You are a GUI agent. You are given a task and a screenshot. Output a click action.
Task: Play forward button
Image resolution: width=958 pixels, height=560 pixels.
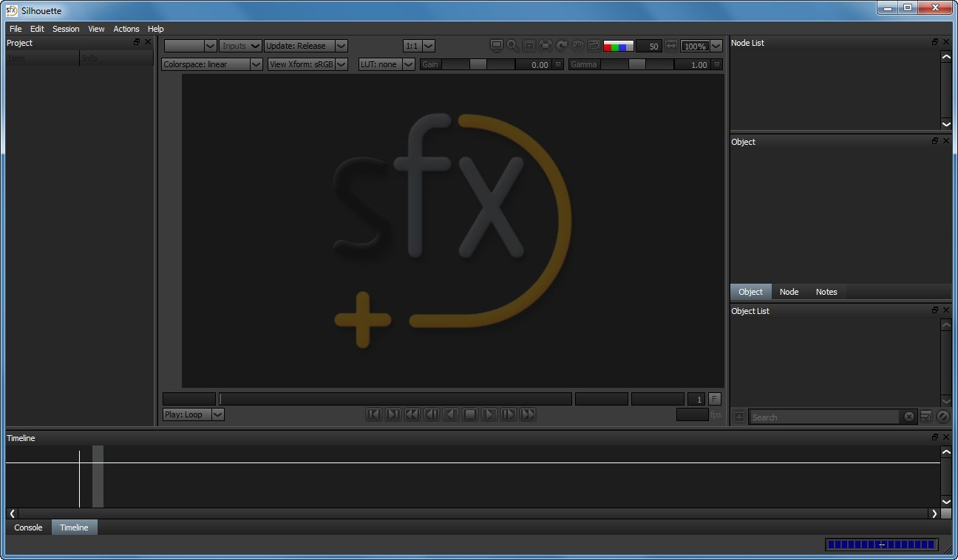coord(489,414)
